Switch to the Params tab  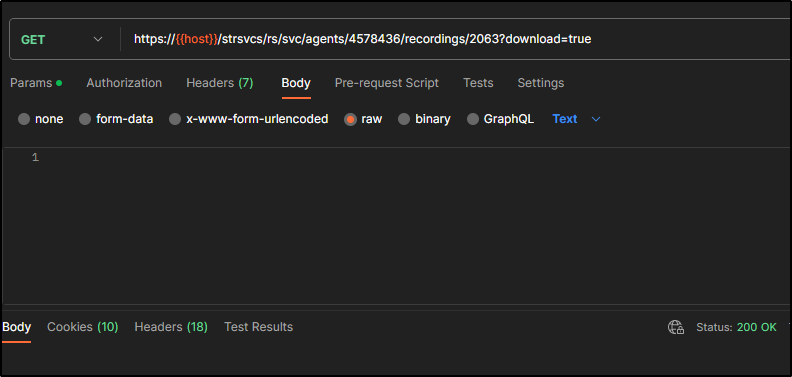36,83
